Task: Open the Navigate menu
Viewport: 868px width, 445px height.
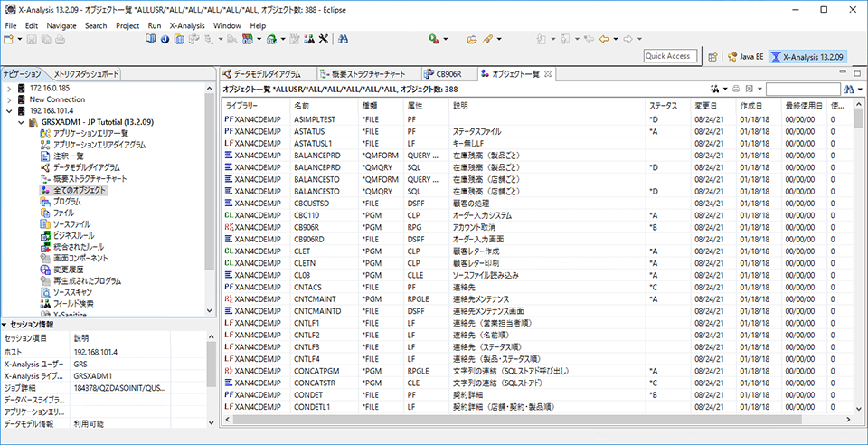Action: tap(61, 25)
